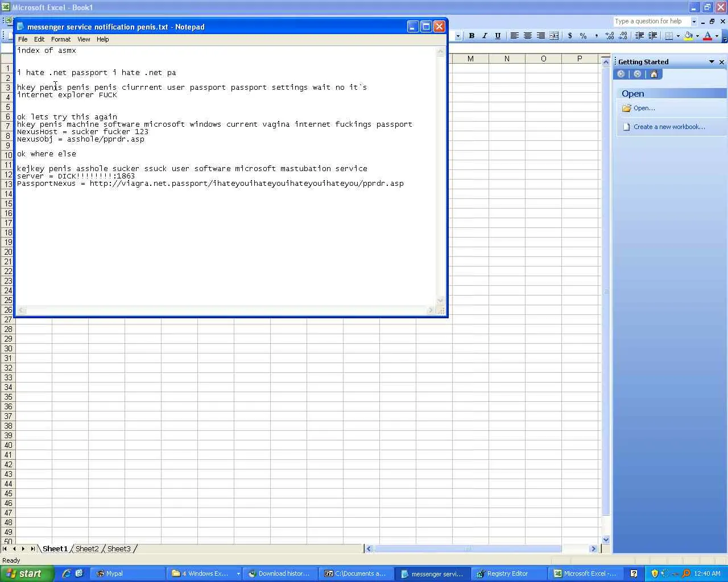728x582 pixels.
Task: Open Notepad File menu
Action: click(23, 39)
